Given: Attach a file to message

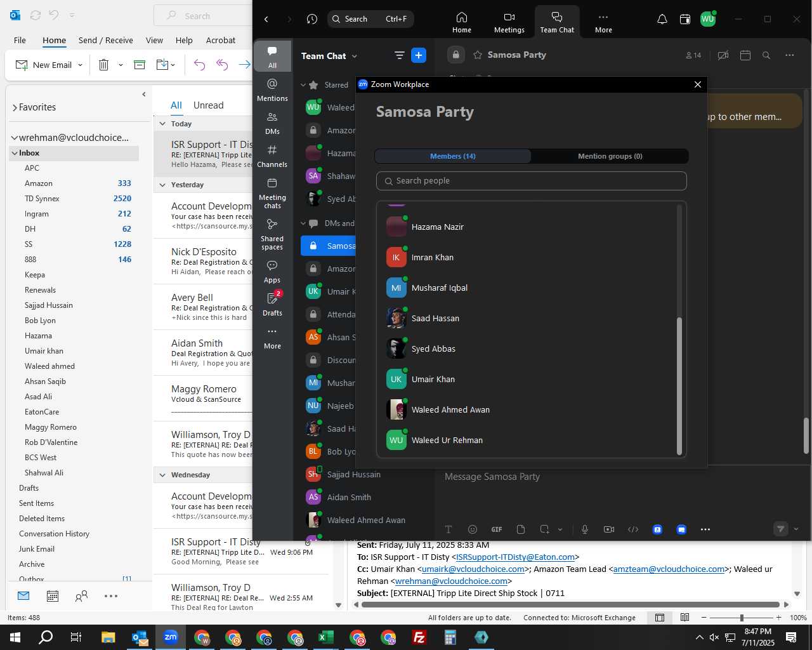Looking at the screenshot, I should 521,529.
